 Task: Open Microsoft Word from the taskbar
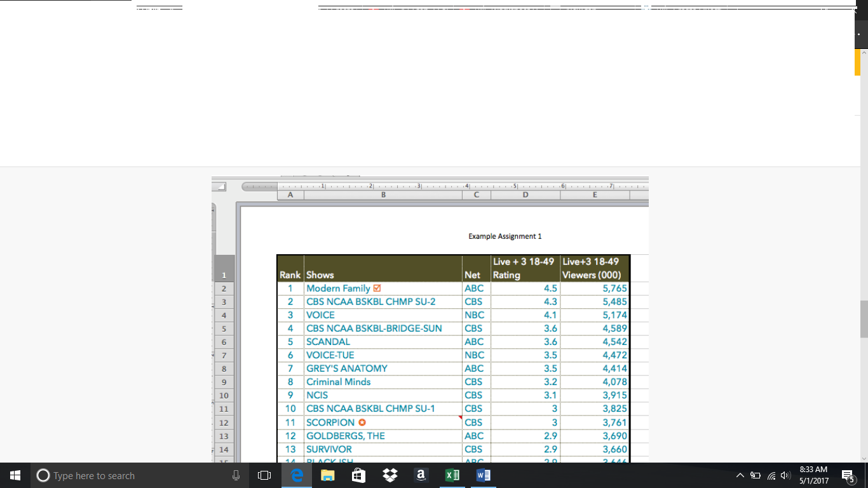point(483,475)
